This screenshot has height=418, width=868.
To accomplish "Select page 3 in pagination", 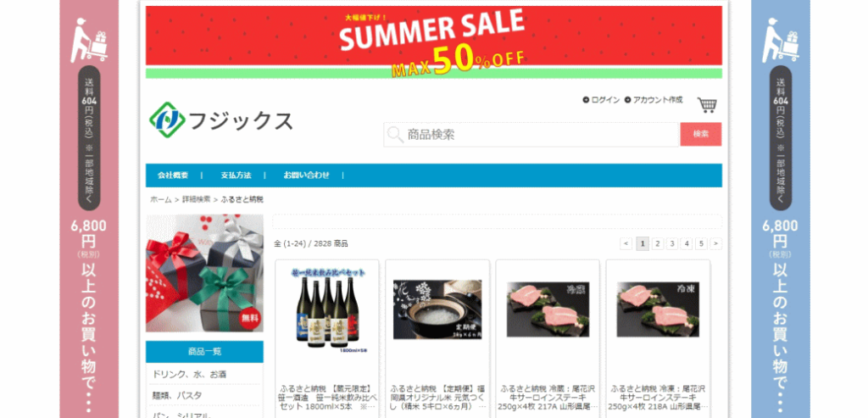I will point(672,243).
